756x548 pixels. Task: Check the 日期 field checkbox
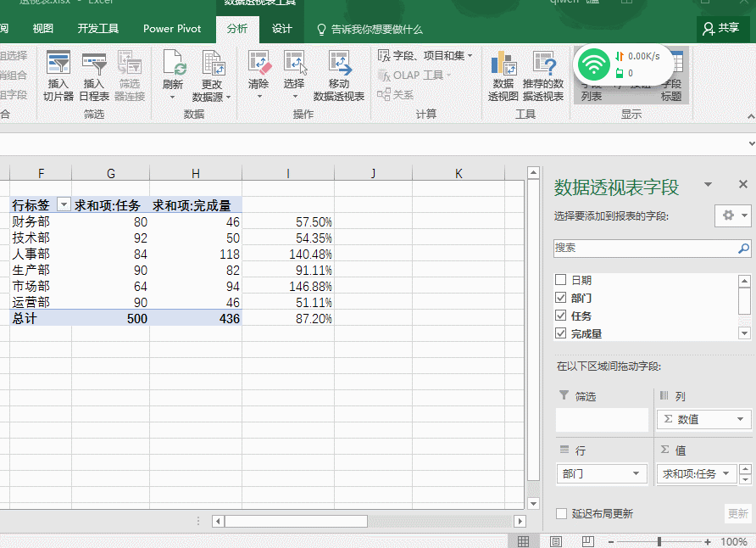point(560,280)
